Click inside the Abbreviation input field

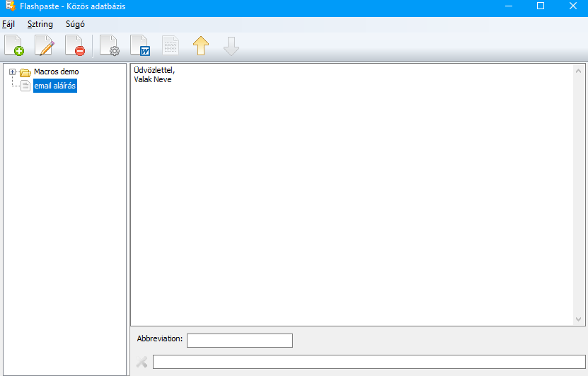click(239, 341)
